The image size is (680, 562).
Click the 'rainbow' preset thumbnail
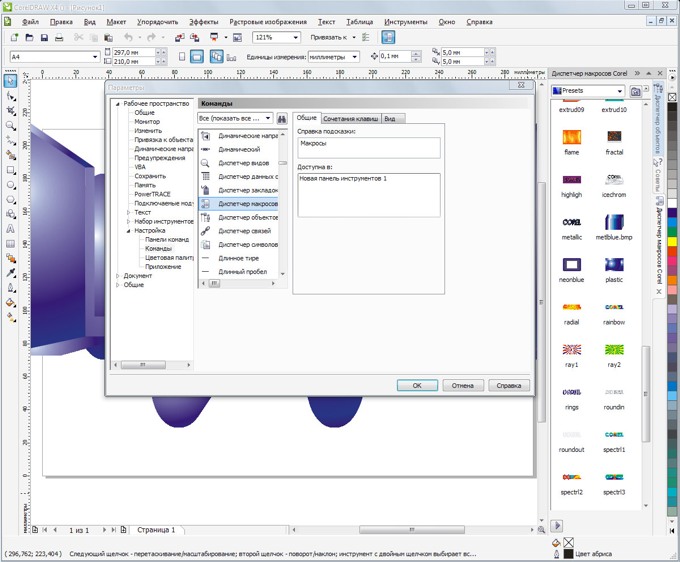614,308
